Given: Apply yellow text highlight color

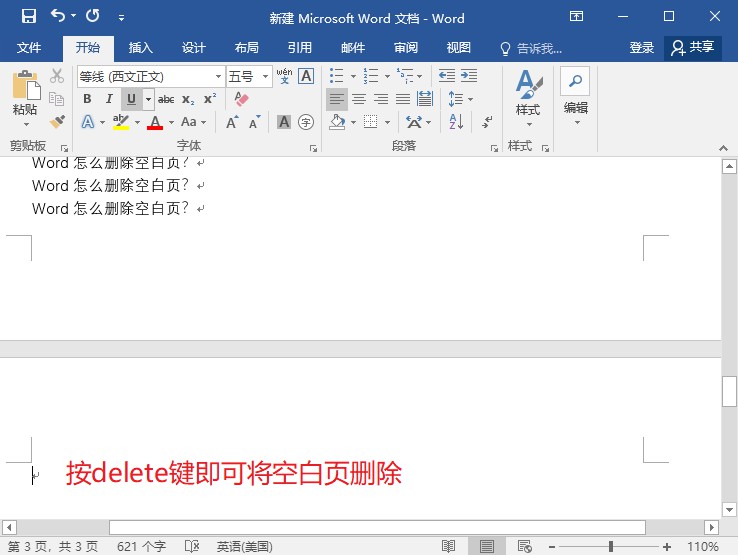Looking at the screenshot, I should (x=121, y=122).
